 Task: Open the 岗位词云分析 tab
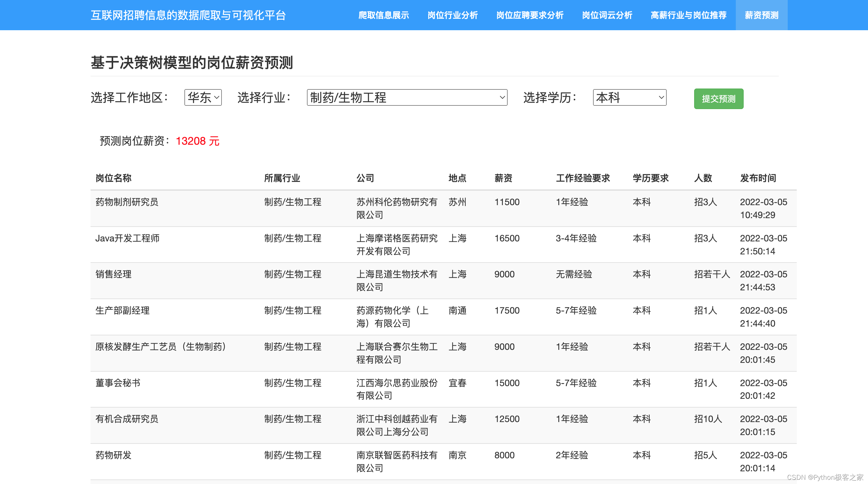607,15
